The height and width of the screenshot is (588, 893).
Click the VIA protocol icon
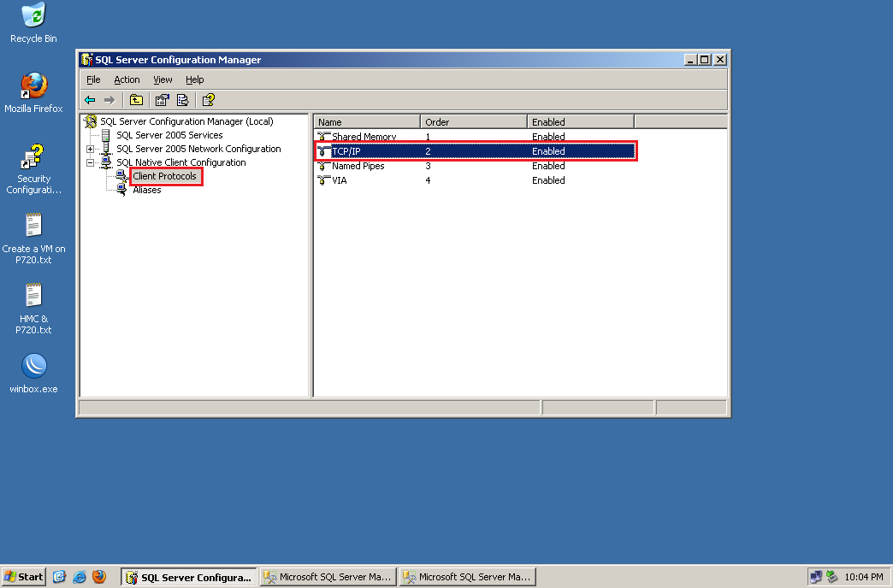[323, 180]
